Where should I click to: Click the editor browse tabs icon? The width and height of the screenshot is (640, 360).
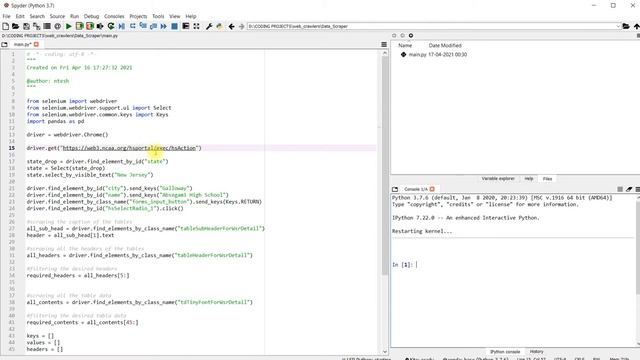tap(4, 44)
